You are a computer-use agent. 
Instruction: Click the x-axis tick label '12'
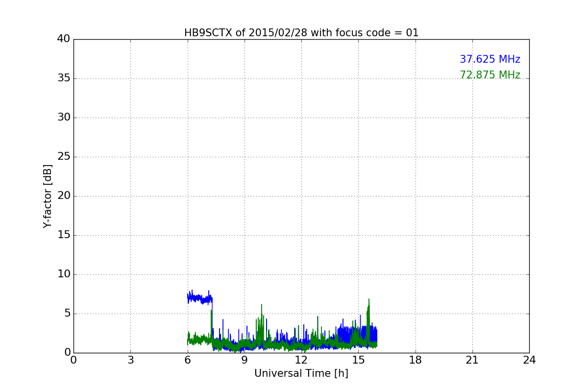[x=301, y=360]
